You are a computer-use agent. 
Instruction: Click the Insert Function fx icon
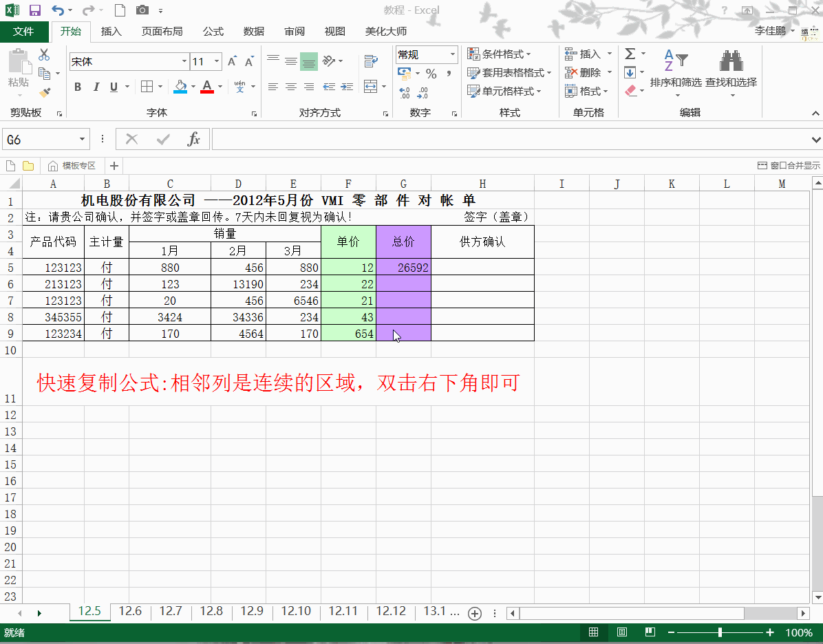tap(194, 140)
